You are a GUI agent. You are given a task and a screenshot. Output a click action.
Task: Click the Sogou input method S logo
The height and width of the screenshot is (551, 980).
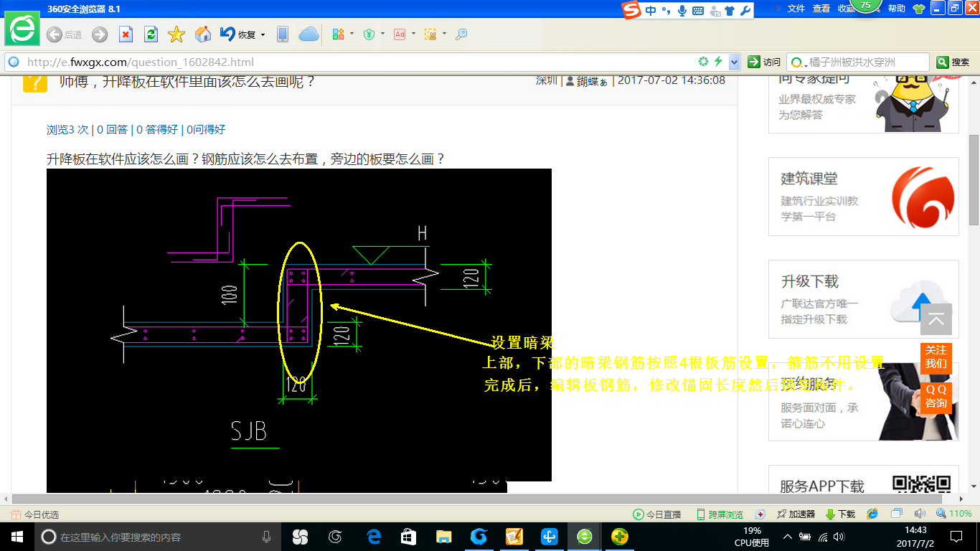pyautogui.click(x=631, y=10)
